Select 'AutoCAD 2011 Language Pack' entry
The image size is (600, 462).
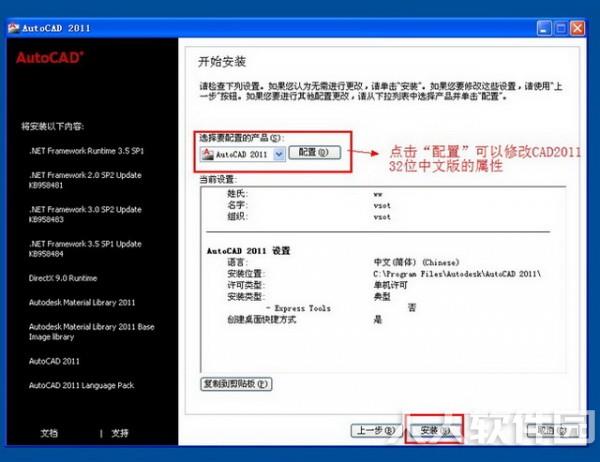tap(82, 385)
